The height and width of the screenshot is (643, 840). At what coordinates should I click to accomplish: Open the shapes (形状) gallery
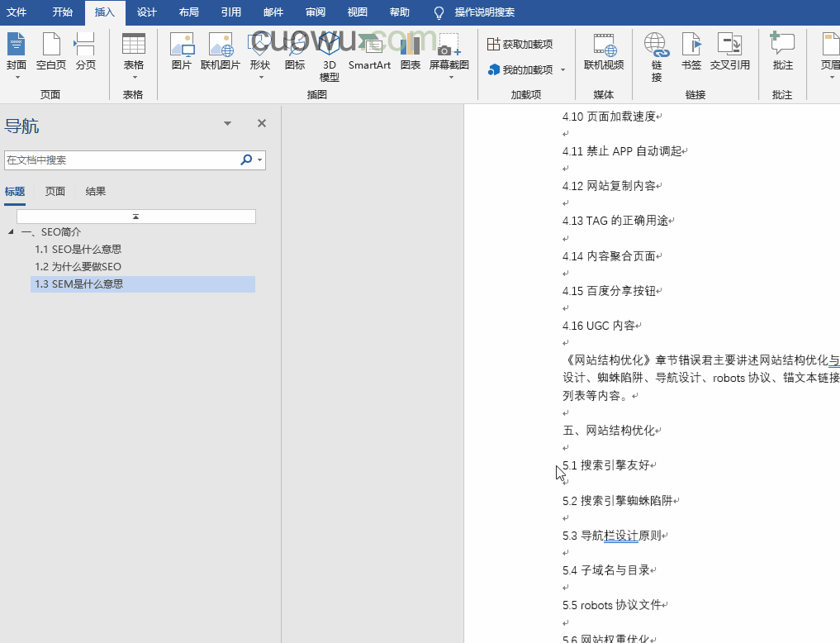tap(260, 55)
